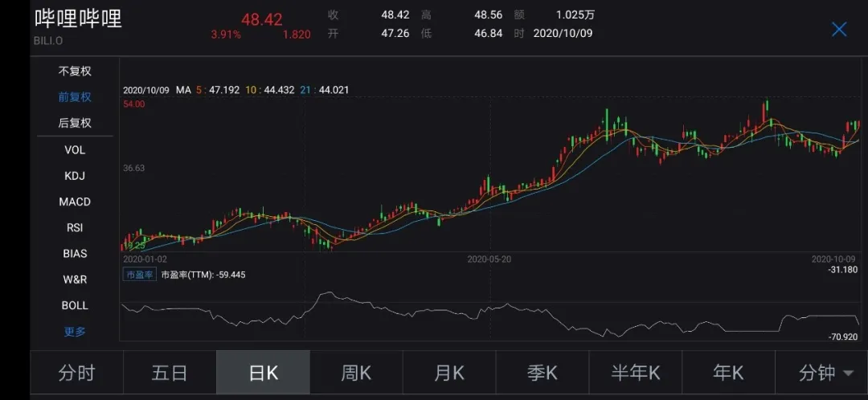Click the -70.920 PE axis label
This screenshot has width=868, height=400.
point(843,337)
